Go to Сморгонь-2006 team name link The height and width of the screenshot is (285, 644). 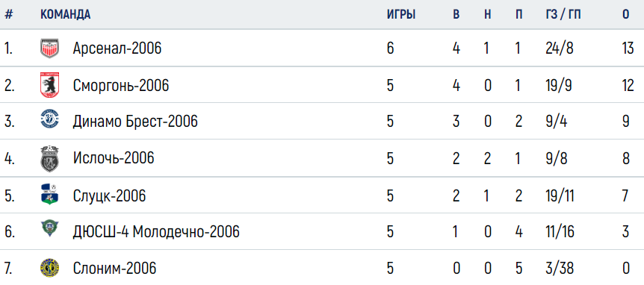[x=121, y=86]
